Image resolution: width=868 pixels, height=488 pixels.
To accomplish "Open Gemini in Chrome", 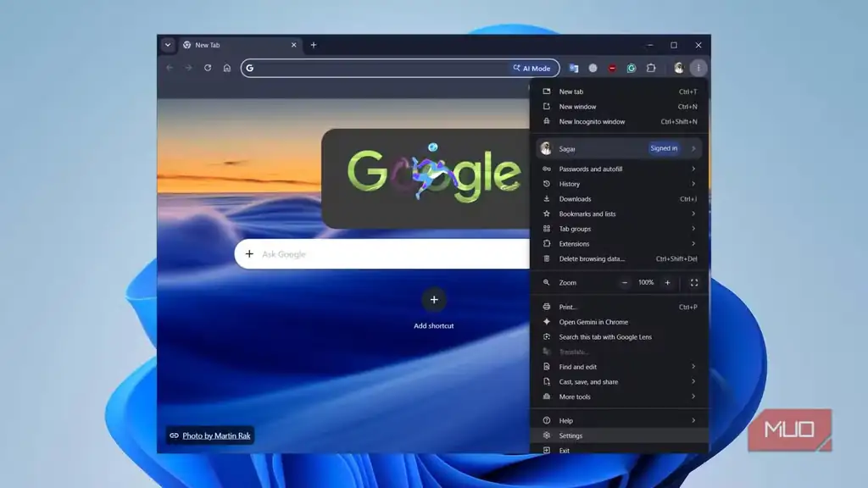I will click(x=619, y=322).
